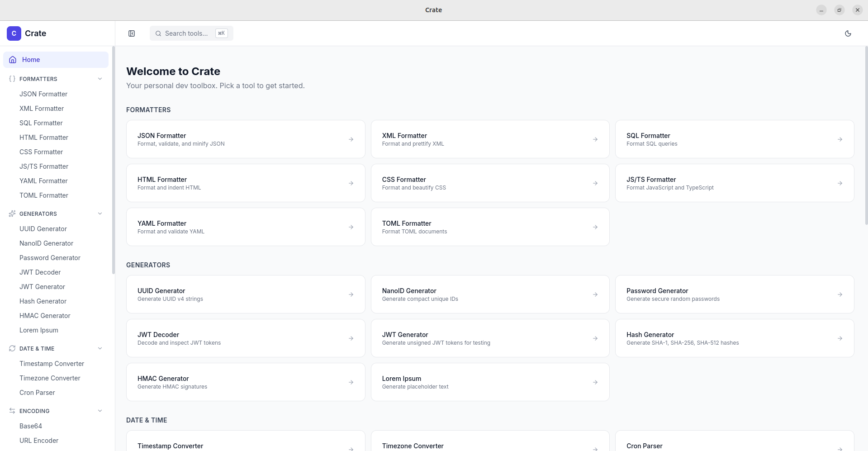Image resolution: width=868 pixels, height=451 pixels.
Task: Switch to dark mode with moon icon
Action: coord(848,33)
